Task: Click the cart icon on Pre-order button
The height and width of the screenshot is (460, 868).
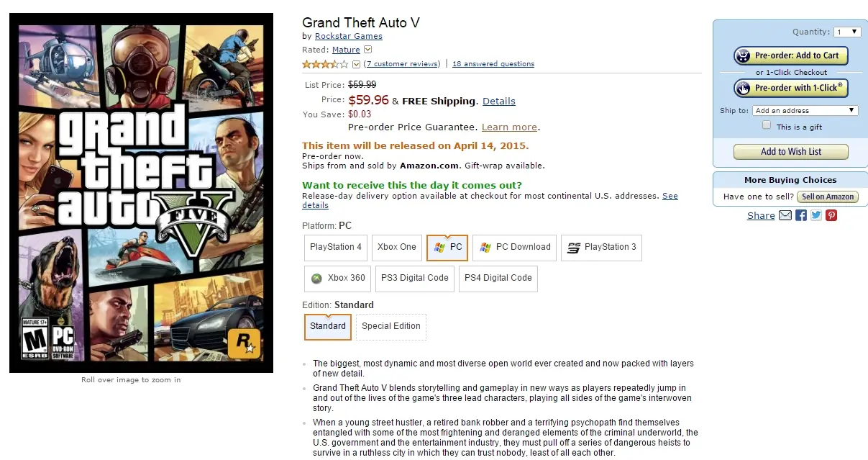Action: 743,55
